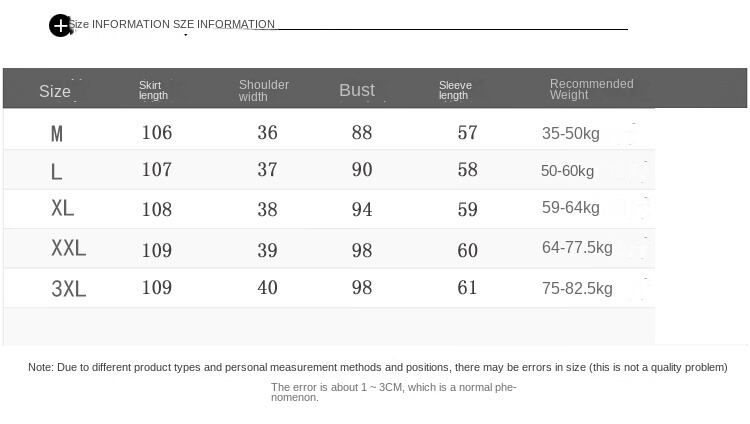Click the note about size measurement errors

(x=378, y=368)
